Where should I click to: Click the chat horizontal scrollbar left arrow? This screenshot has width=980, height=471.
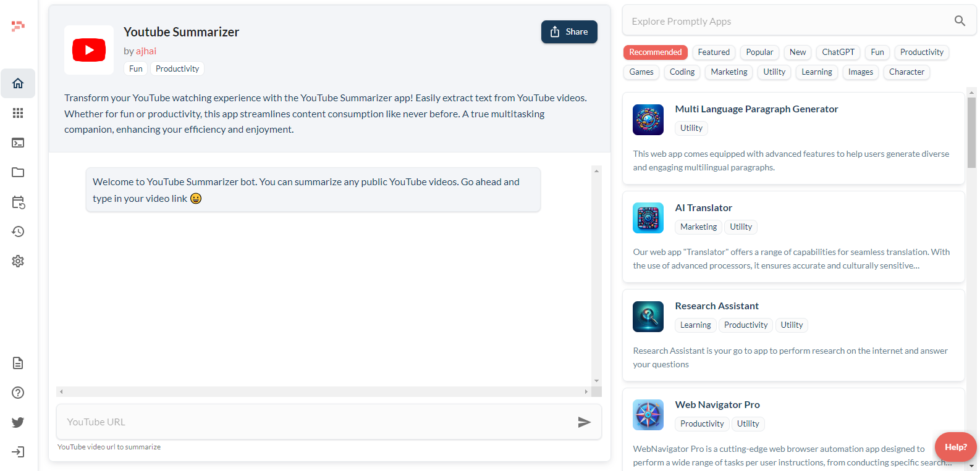61,391
